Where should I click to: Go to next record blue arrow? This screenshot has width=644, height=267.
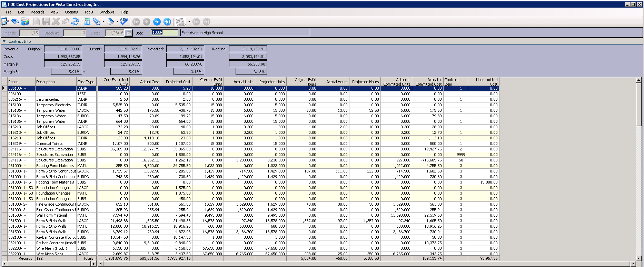tap(157, 22)
